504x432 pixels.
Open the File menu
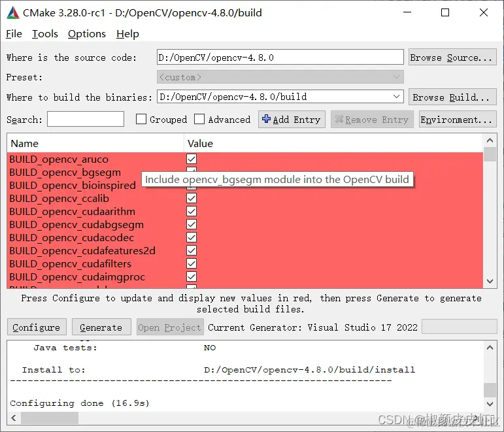(14, 34)
